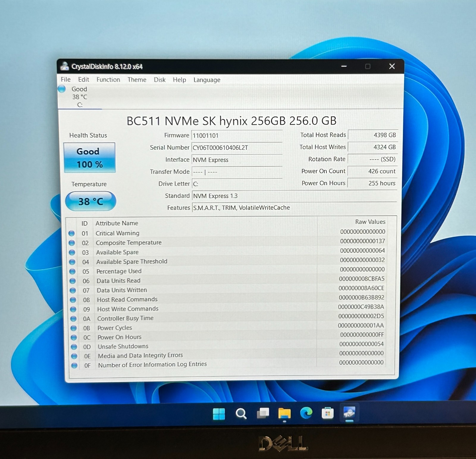Select the Percentage Used attribute row
This screenshot has width=476, height=459.
pyautogui.click(x=228, y=270)
